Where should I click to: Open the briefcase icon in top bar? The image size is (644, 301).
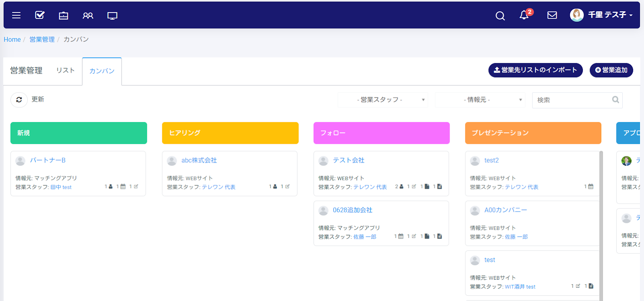(64, 16)
